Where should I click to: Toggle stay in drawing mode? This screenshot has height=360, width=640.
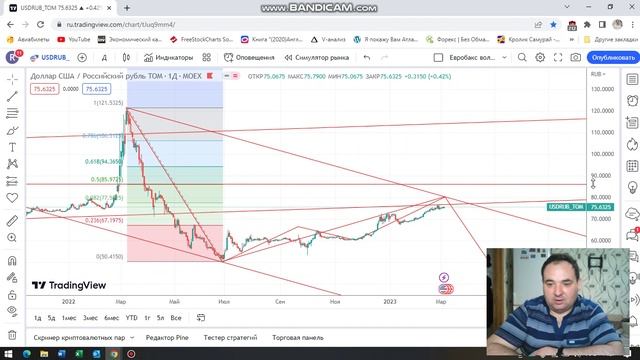coord(12,278)
